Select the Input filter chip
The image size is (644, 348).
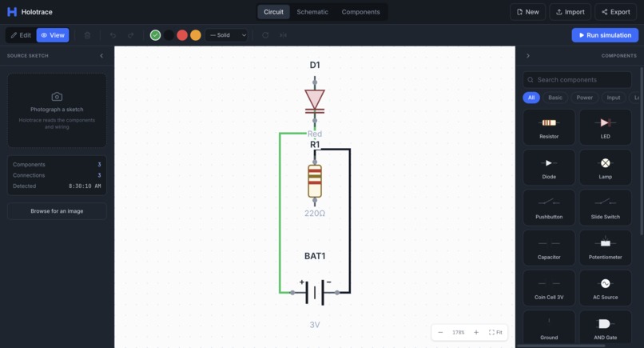pyautogui.click(x=614, y=98)
